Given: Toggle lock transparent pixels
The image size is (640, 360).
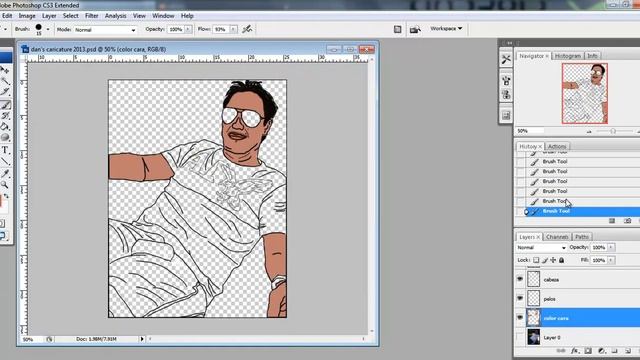Looking at the screenshot, I should click(x=536, y=260).
